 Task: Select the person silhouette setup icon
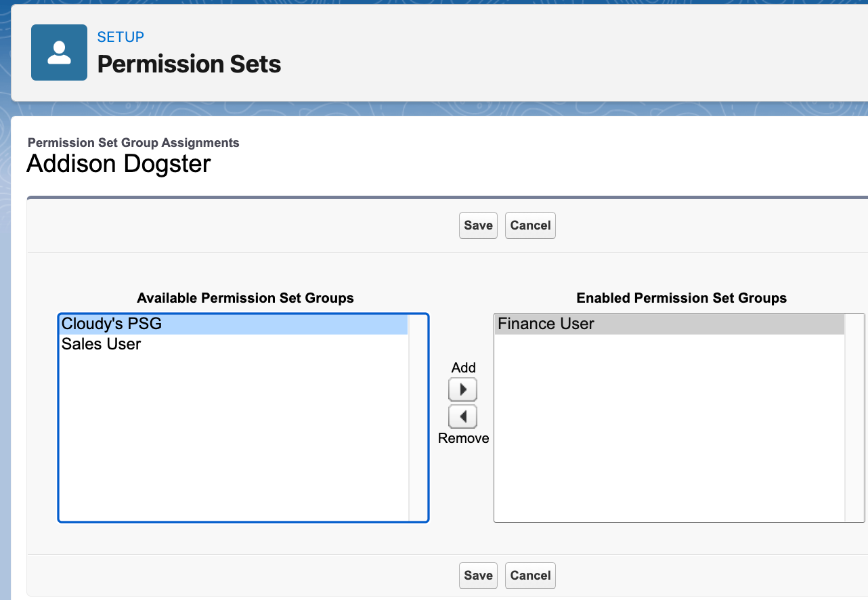[x=59, y=52]
